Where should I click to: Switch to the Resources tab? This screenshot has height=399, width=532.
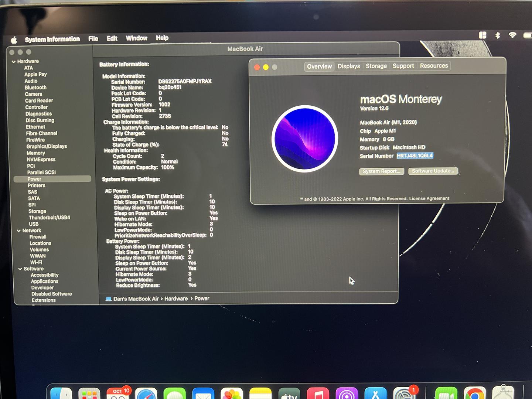point(434,66)
